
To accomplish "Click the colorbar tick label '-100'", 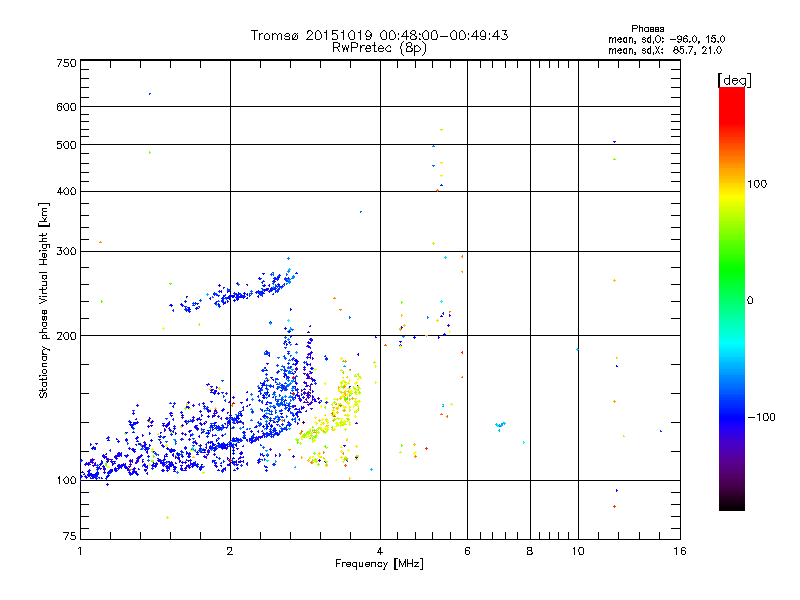I will 761,417.
